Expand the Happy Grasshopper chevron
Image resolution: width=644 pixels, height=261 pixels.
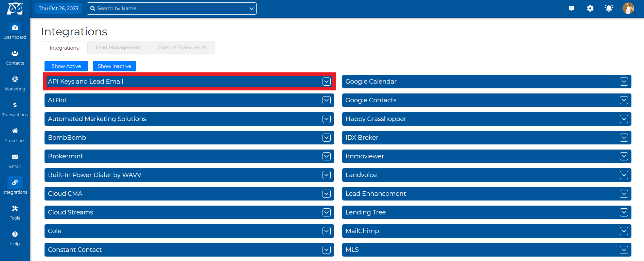point(624,119)
